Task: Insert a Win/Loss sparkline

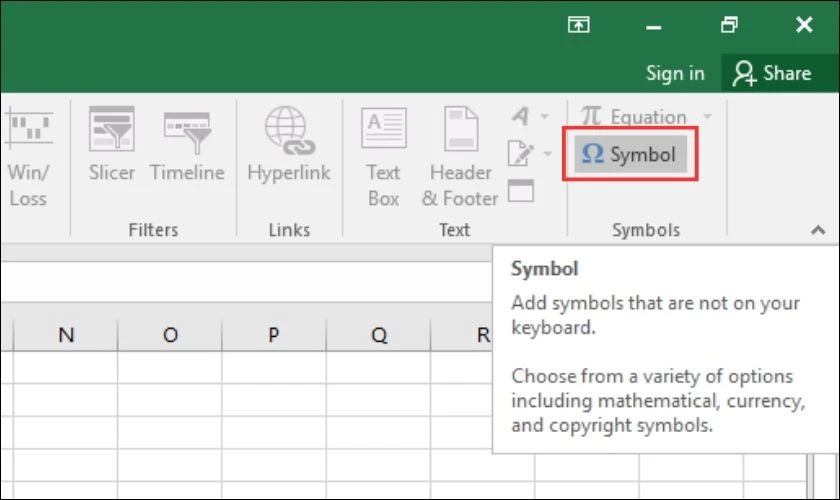Action: (x=28, y=157)
